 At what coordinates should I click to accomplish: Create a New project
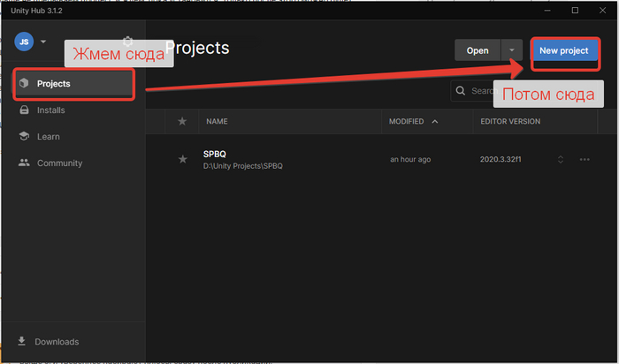tap(564, 50)
